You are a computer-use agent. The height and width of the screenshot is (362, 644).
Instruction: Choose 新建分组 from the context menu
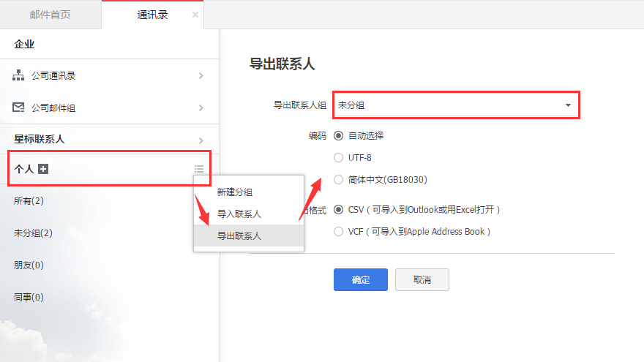click(x=235, y=192)
